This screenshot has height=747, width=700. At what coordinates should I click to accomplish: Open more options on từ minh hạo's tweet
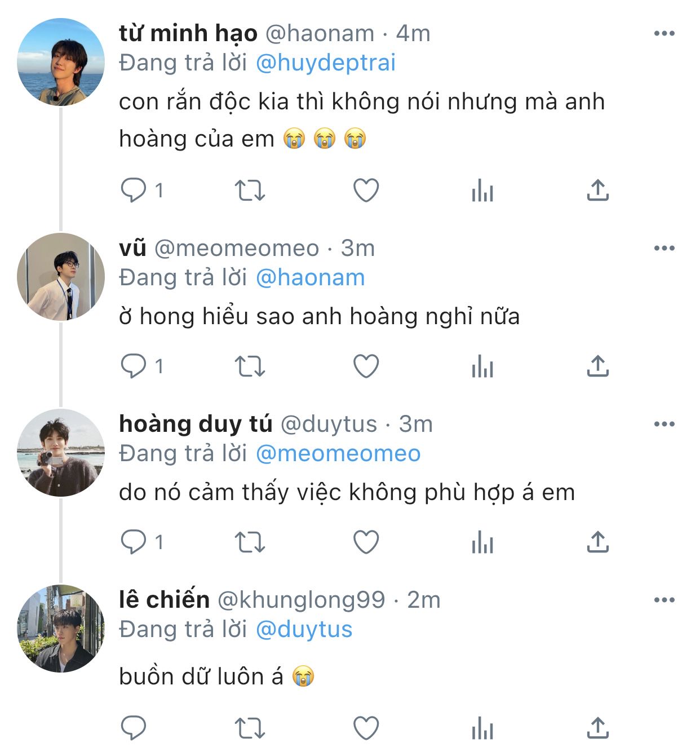pyautogui.click(x=664, y=34)
